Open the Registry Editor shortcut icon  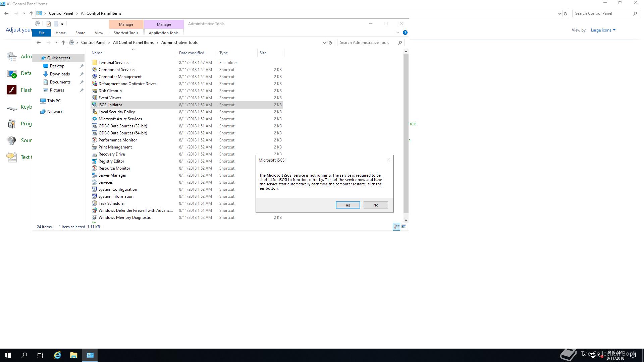coord(95,161)
